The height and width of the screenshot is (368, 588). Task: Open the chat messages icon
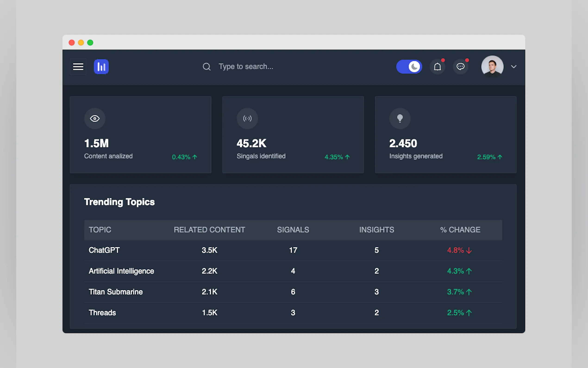[x=460, y=67]
